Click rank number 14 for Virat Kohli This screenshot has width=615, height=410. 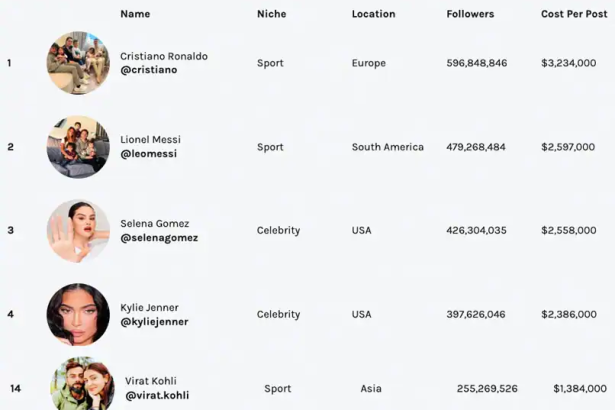[x=15, y=388]
